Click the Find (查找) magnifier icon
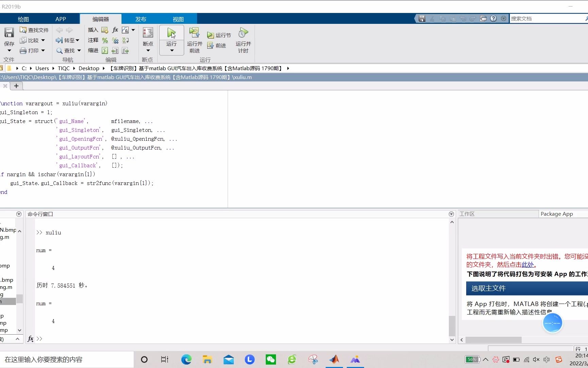588x368 pixels. [x=60, y=50]
